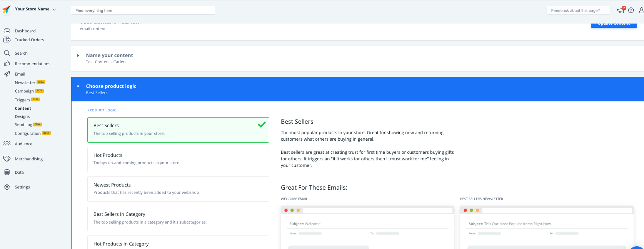Click the Recommendations thumbs-up icon
The image size is (644, 249).
7,64
